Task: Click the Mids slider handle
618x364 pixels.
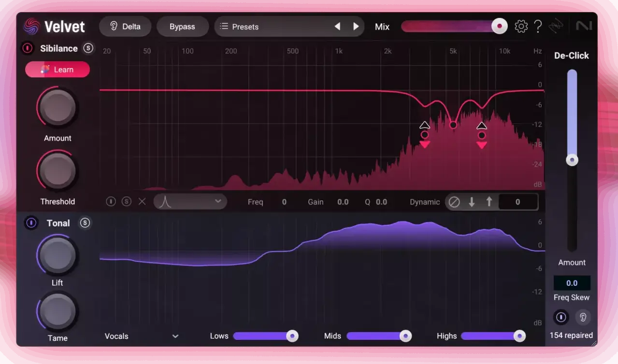Action: tap(406, 336)
